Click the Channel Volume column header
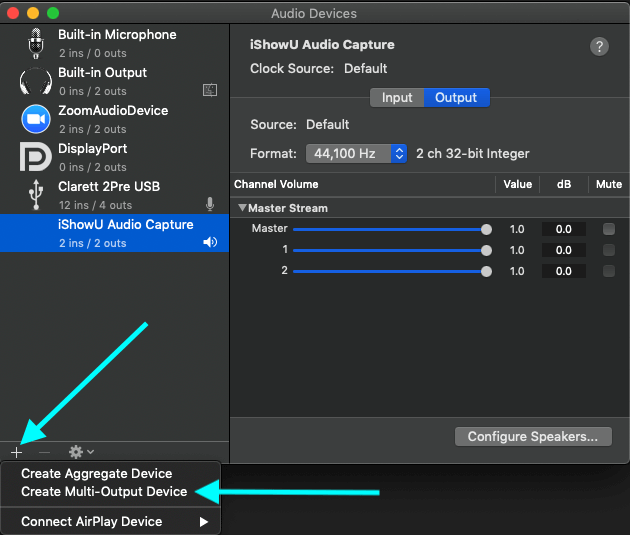Image resolution: width=630 pixels, height=535 pixels. tap(276, 184)
